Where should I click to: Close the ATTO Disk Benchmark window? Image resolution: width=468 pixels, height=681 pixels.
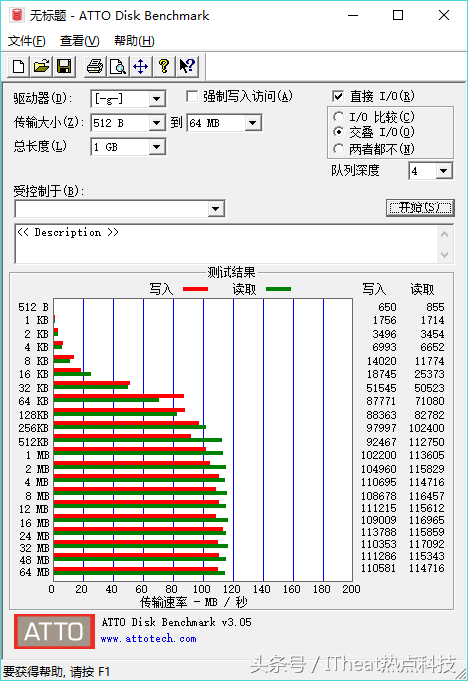pos(444,15)
